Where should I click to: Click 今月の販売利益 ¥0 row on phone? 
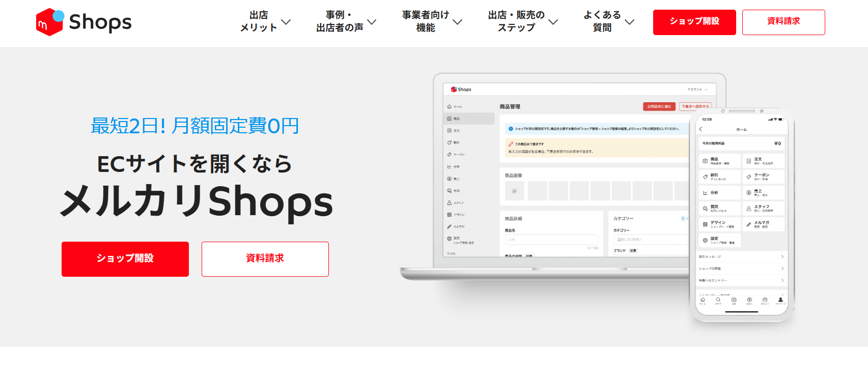(742, 143)
